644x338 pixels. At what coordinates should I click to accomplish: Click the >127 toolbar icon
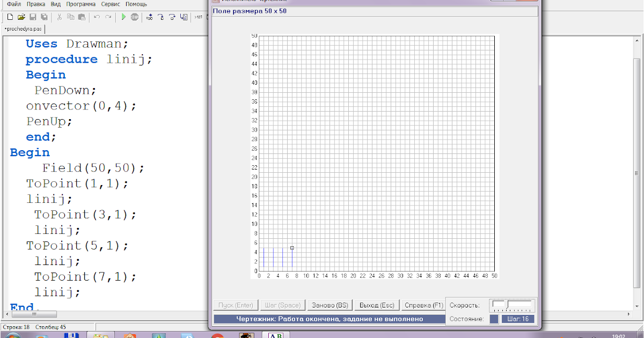199,17
